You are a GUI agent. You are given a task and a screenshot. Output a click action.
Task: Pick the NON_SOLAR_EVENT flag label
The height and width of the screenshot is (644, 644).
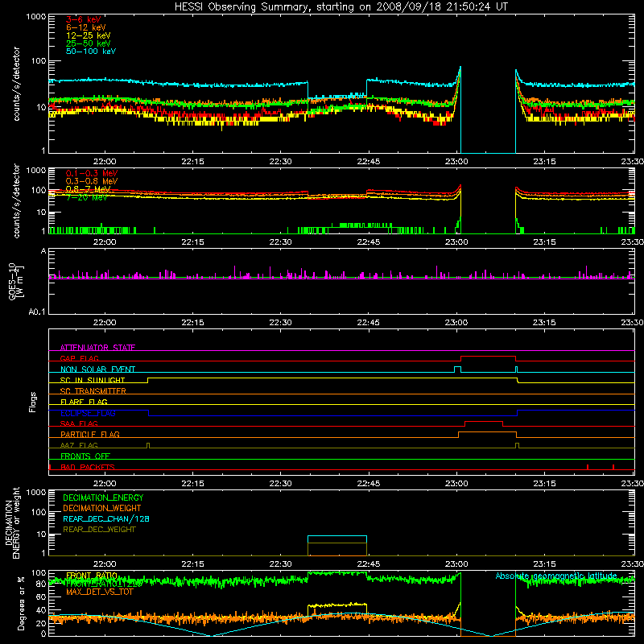pyautogui.click(x=97, y=369)
